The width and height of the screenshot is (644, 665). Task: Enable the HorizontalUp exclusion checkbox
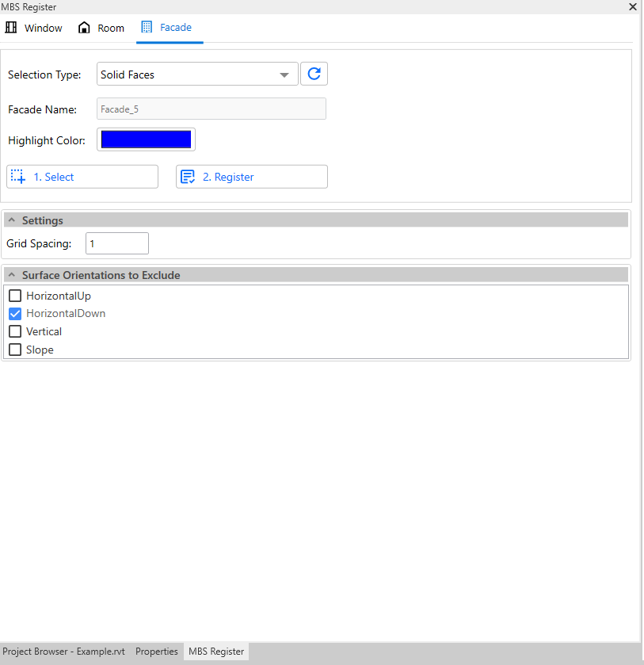[15, 296]
